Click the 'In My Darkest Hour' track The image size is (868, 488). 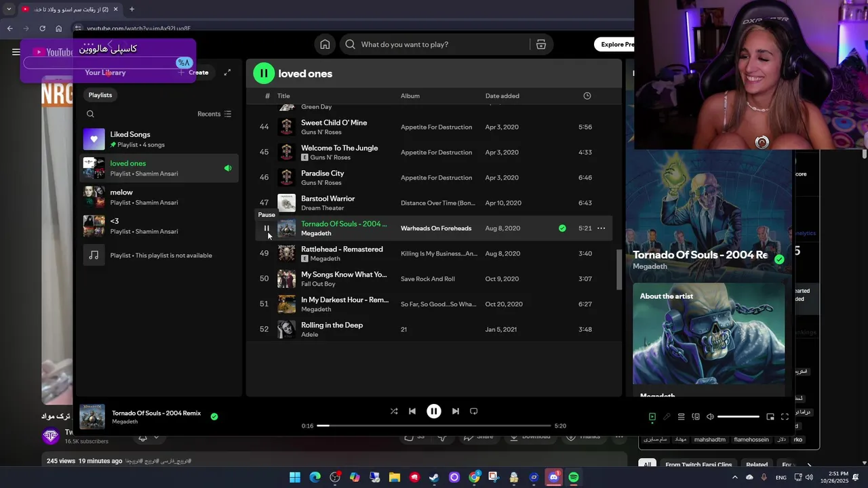(344, 300)
